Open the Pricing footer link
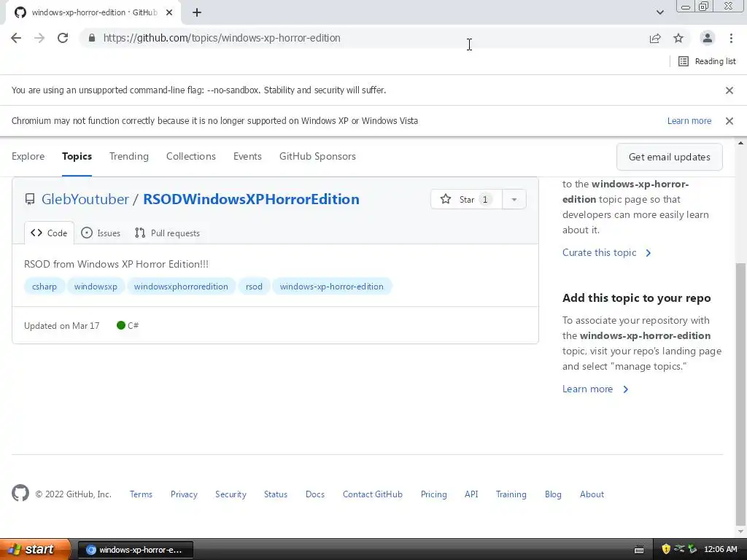The height and width of the screenshot is (560, 747). [x=433, y=494]
